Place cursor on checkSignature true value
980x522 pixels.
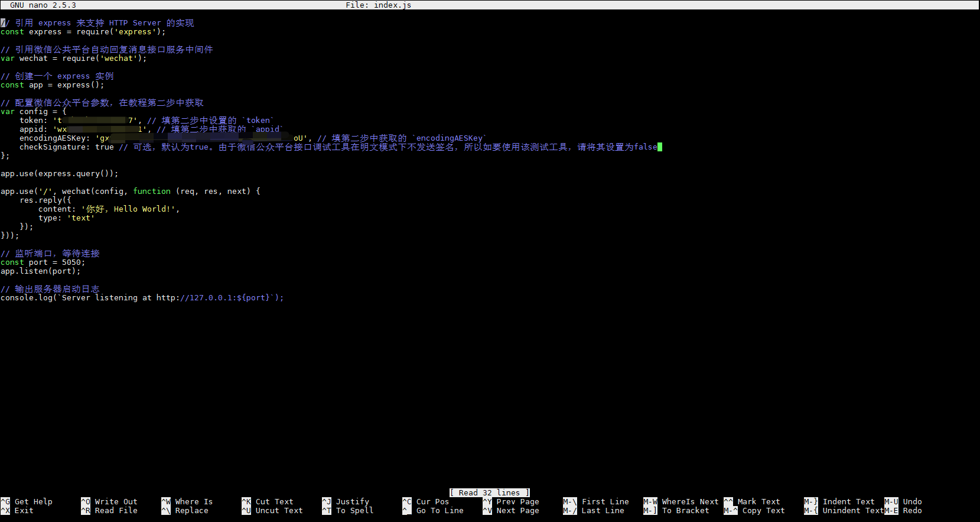105,147
